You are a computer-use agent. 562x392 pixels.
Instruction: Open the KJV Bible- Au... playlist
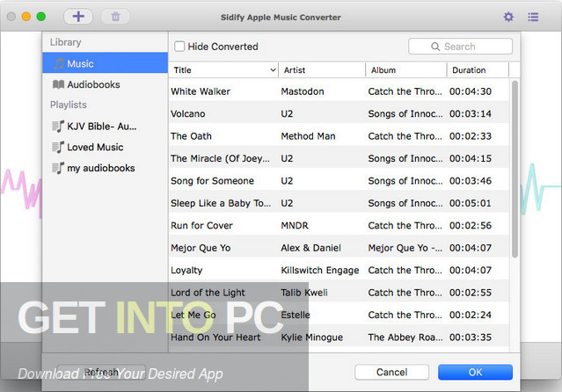click(105, 127)
